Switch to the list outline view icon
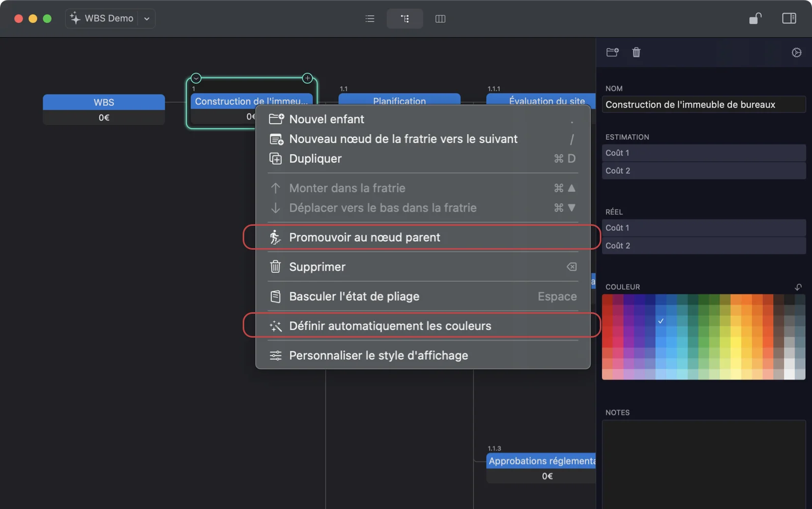This screenshot has height=509, width=812. point(370,19)
